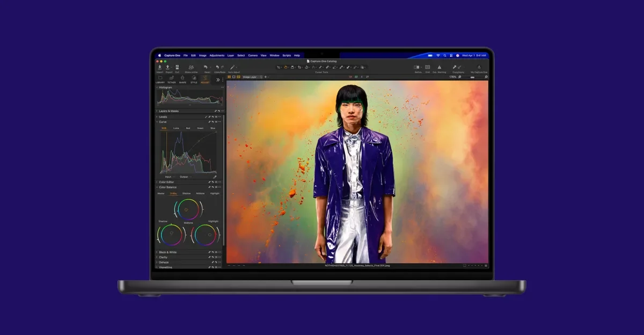Pick curve point with the eyedropper
The width and height of the screenshot is (644, 335).
point(215,177)
